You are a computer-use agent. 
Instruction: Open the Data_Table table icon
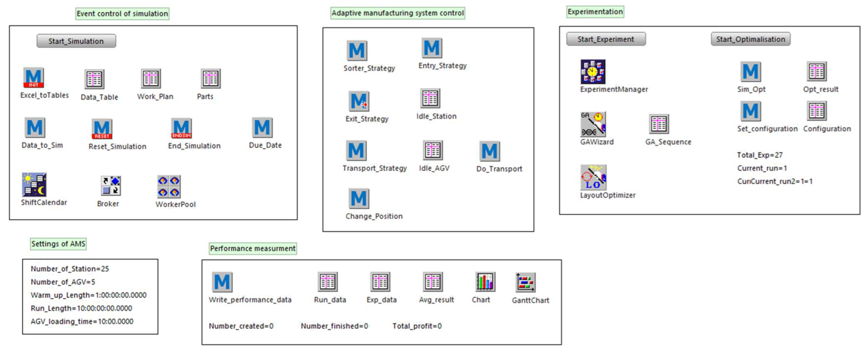pyautogui.click(x=94, y=79)
